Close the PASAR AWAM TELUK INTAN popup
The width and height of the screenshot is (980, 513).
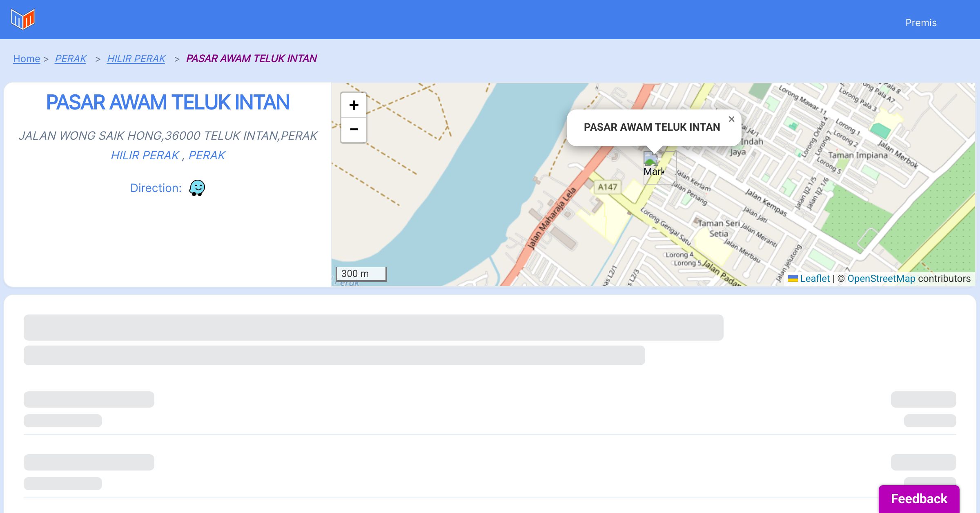pyautogui.click(x=731, y=119)
